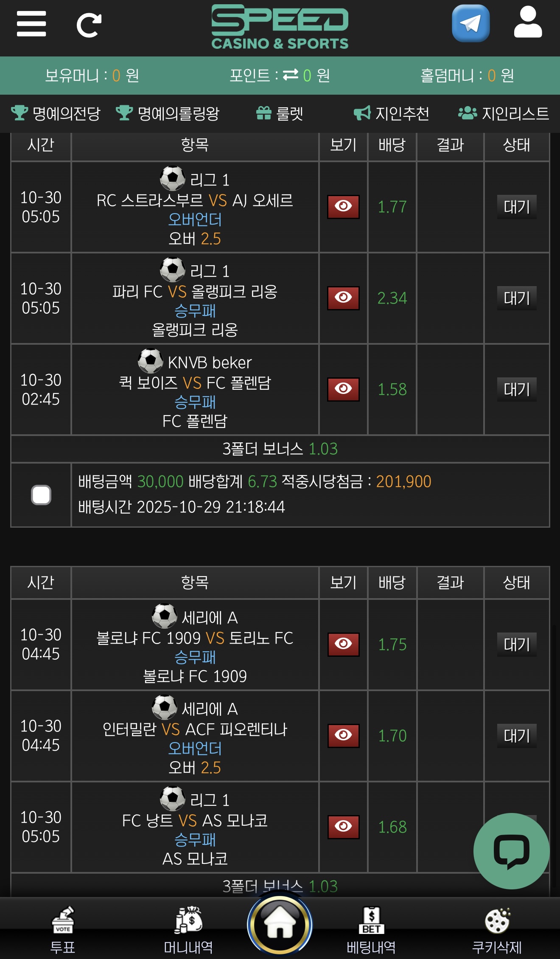Click the 대기 button on 볼로냐 FC 1909 row
The height and width of the screenshot is (959, 560).
516,645
